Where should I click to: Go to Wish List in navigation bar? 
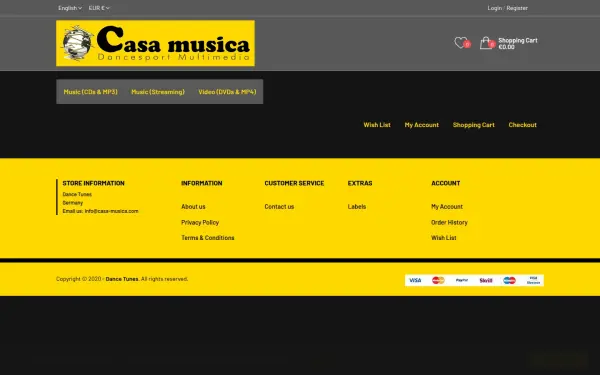click(377, 125)
